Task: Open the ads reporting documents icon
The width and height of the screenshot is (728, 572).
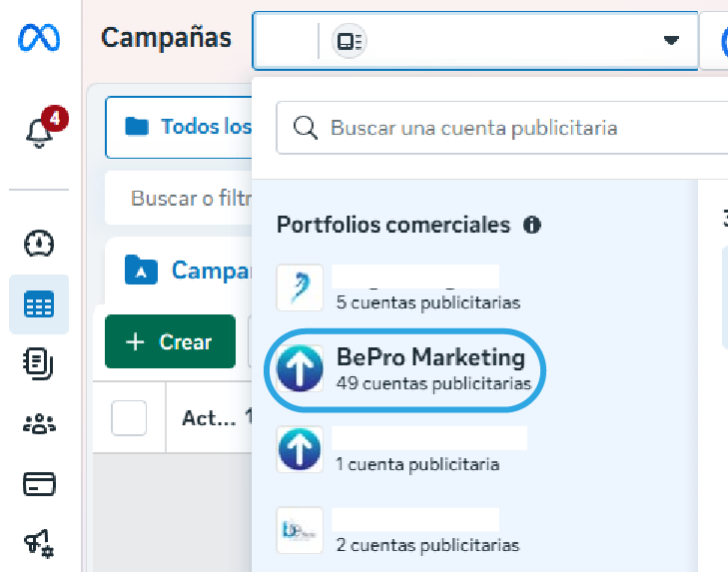Action: [39, 363]
